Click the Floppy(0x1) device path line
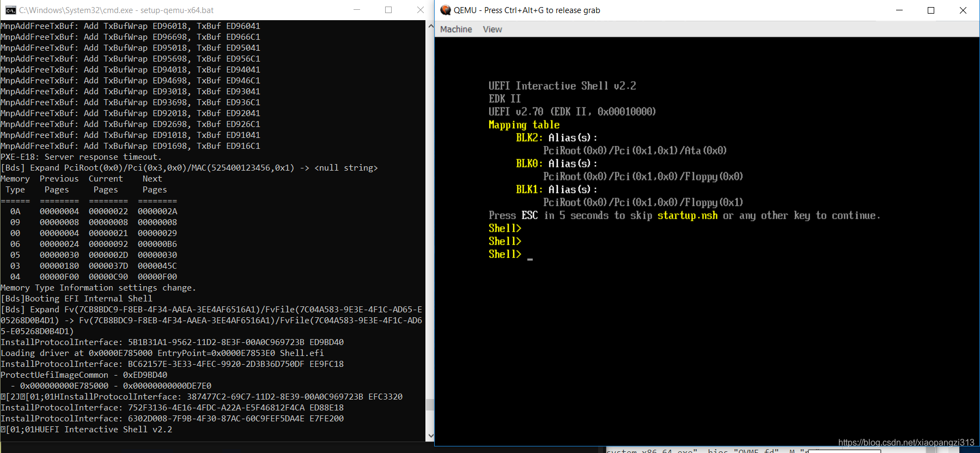The width and height of the screenshot is (980, 453). [x=643, y=202]
